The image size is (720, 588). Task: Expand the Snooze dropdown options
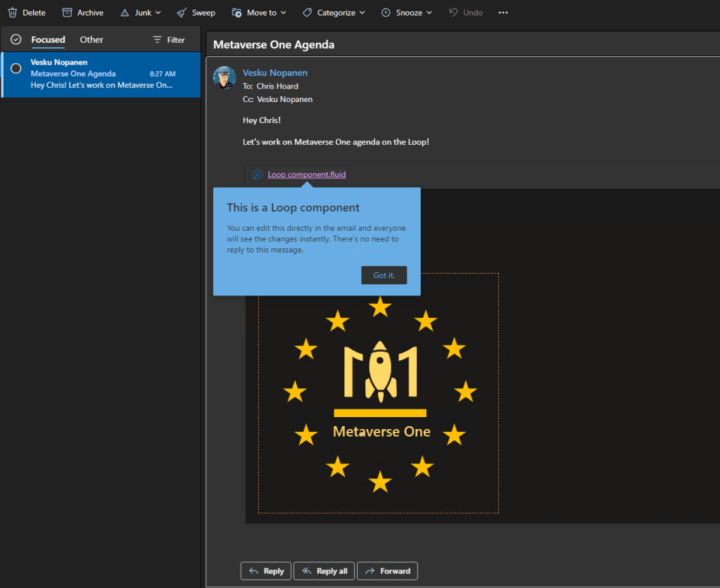[x=429, y=13]
